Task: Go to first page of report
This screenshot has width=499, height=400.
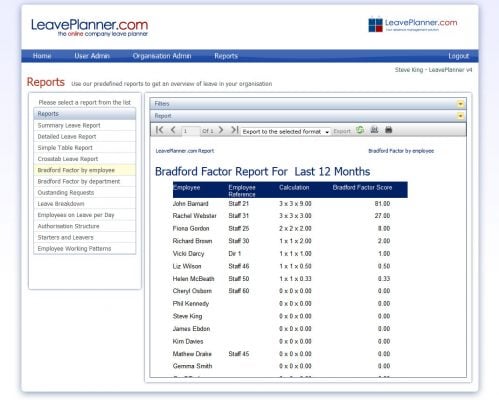Action: click(160, 130)
